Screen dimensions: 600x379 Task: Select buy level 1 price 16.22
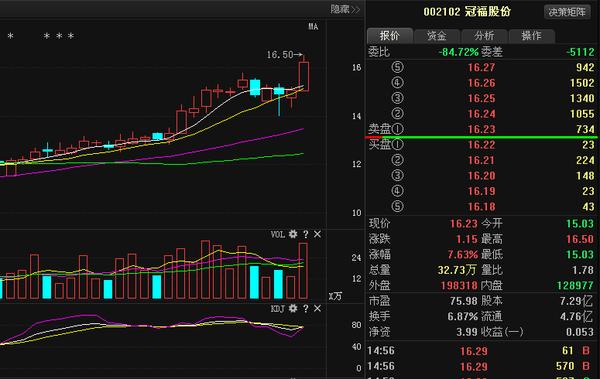pyautogui.click(x=481, y=145)
